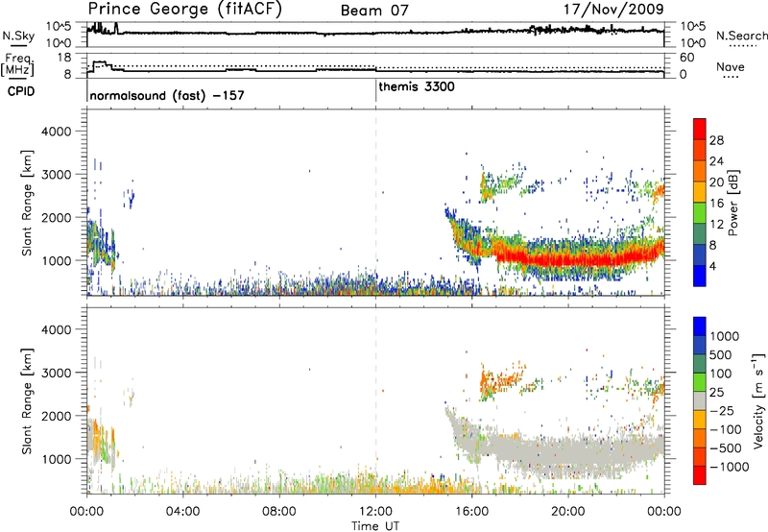Click the 'Slant Range [km]' label of the velocity panel
The image size is (768, 532).
click(x=27, y=400)
